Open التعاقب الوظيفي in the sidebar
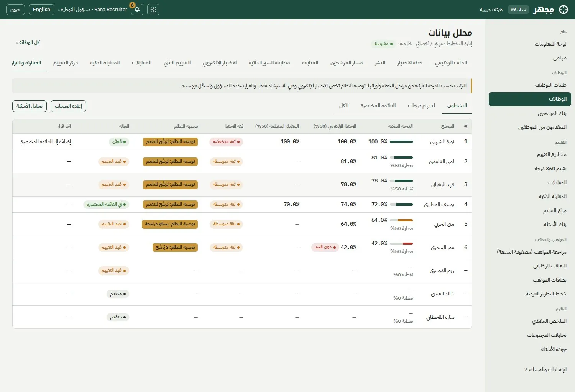 coord(530,266)
